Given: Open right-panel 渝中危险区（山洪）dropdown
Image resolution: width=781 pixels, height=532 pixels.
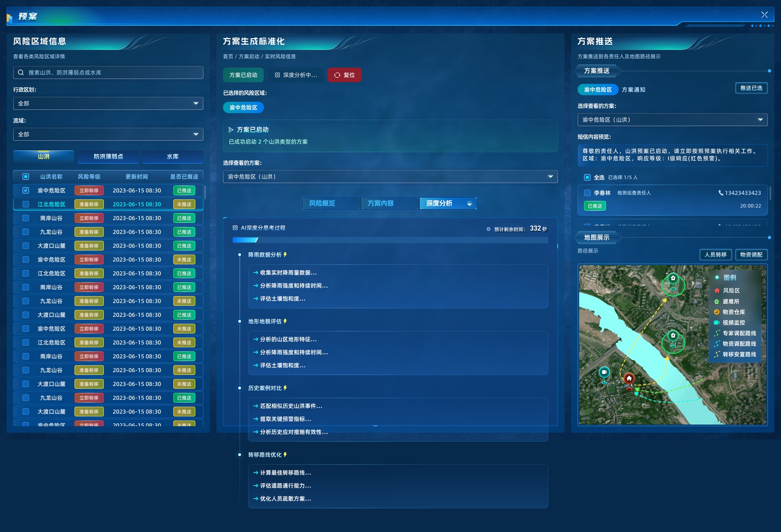Looking at the screenshot, I should (x=672, y=120).
